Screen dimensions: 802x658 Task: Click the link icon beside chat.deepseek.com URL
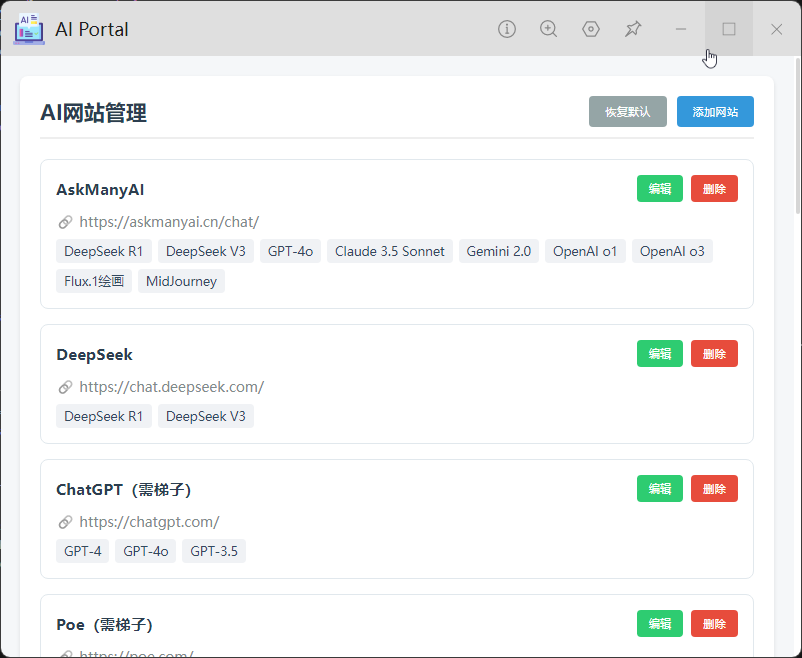(65, 387)
